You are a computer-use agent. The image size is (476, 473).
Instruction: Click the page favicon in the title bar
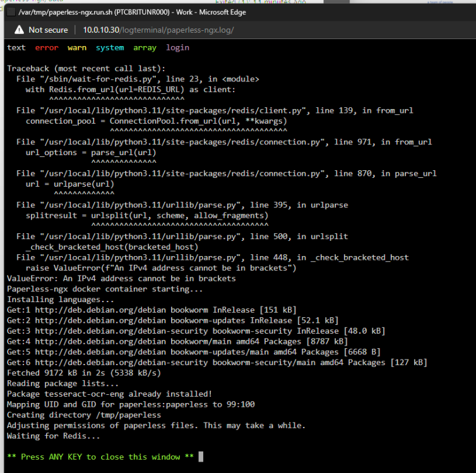[x=11, y=12]
